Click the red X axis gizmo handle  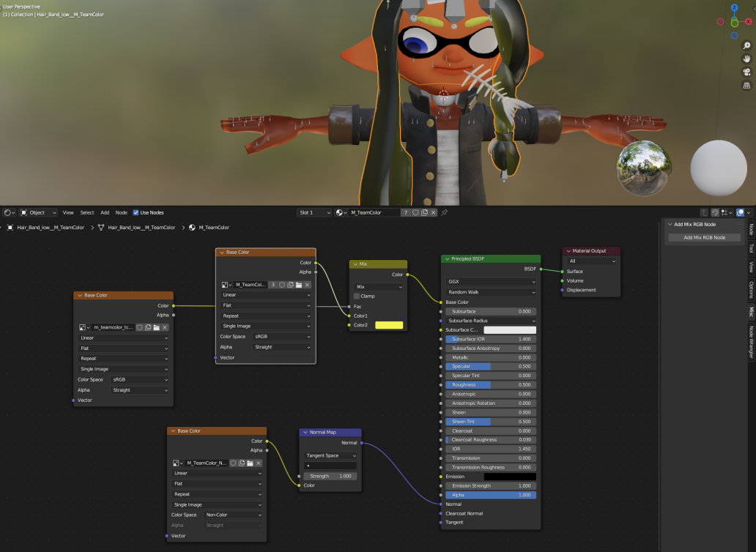click(x=748, y=22)
